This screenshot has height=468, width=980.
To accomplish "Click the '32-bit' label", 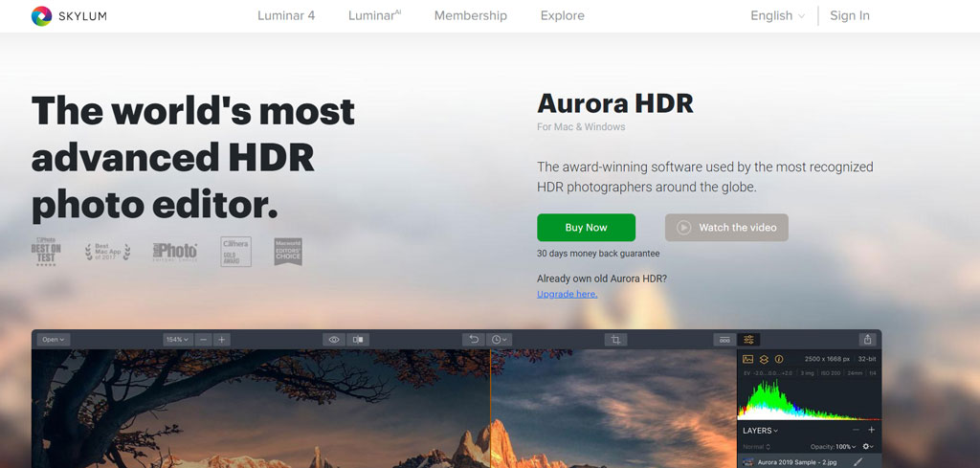I will [x=867, y=359].
